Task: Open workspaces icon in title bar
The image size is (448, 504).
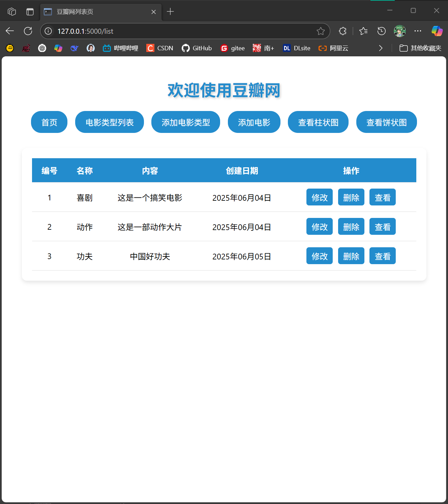Action: click(x=12, y=11)
